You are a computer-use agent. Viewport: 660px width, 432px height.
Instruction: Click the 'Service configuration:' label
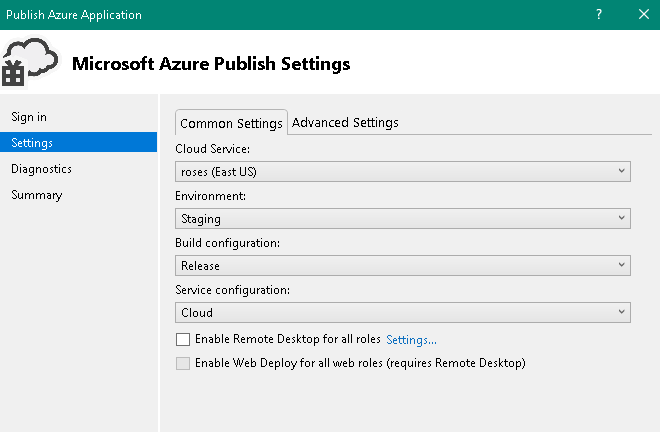tap(232, 290)
